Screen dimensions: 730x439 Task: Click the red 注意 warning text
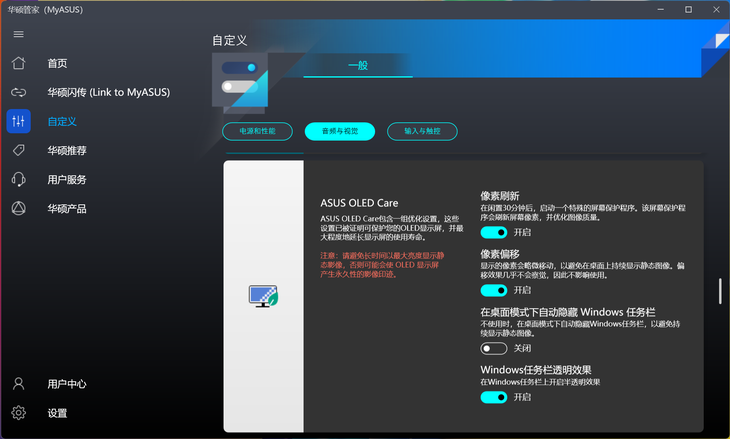(x=382, y=265)
